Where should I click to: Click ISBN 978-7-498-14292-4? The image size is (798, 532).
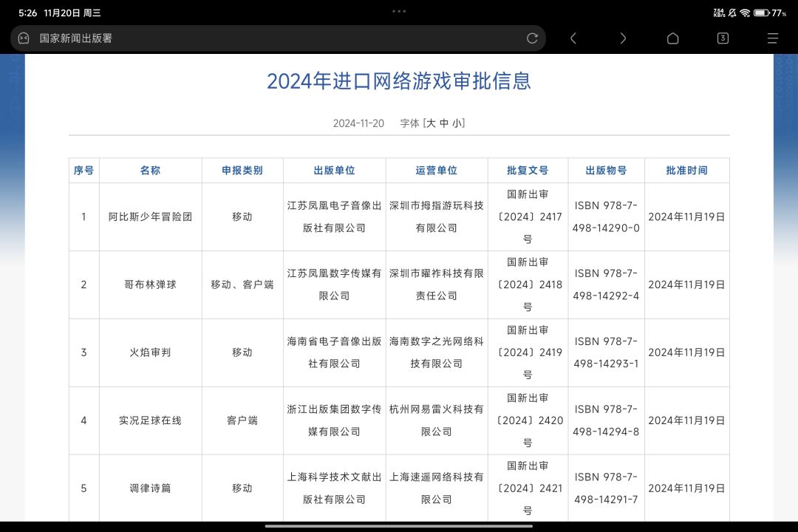[x=606, y=284]
